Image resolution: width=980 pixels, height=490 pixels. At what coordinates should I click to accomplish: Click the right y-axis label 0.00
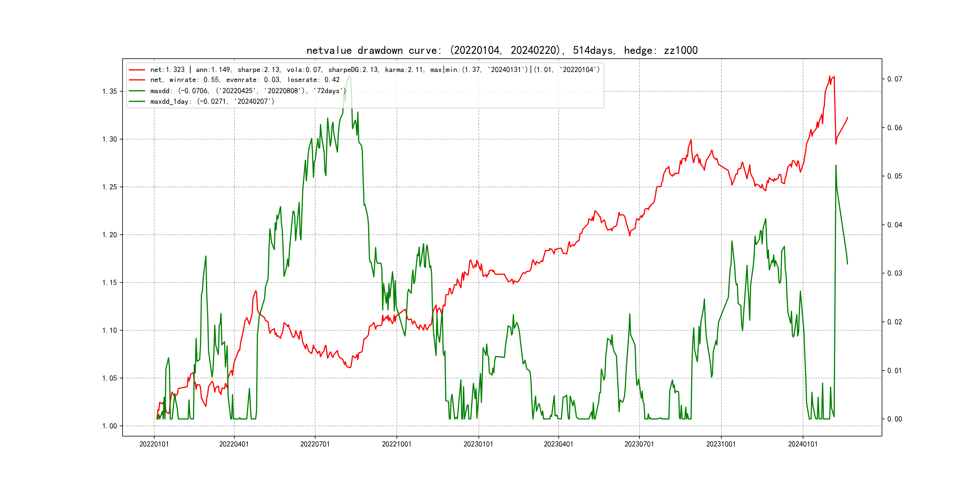click(894, 419)
